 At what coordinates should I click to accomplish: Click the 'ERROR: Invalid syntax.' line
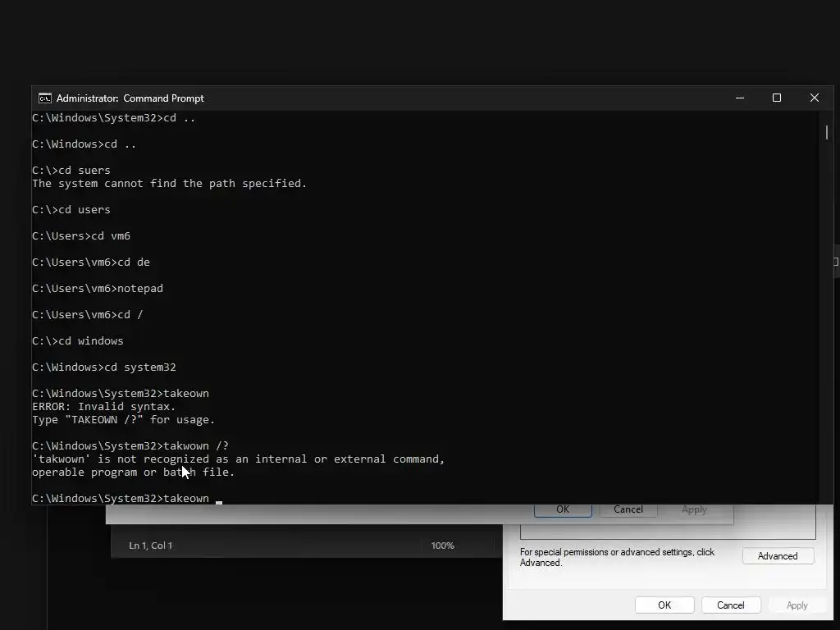(x=103, y=407)
